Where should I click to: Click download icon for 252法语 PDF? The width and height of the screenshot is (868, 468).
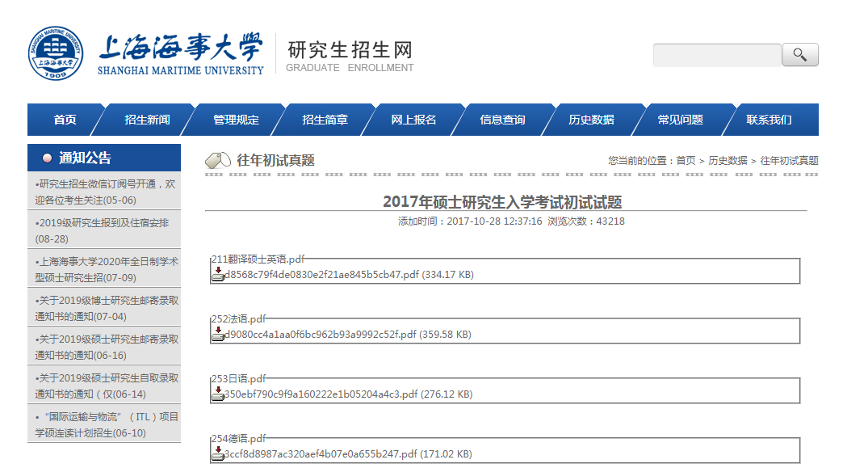217,334
